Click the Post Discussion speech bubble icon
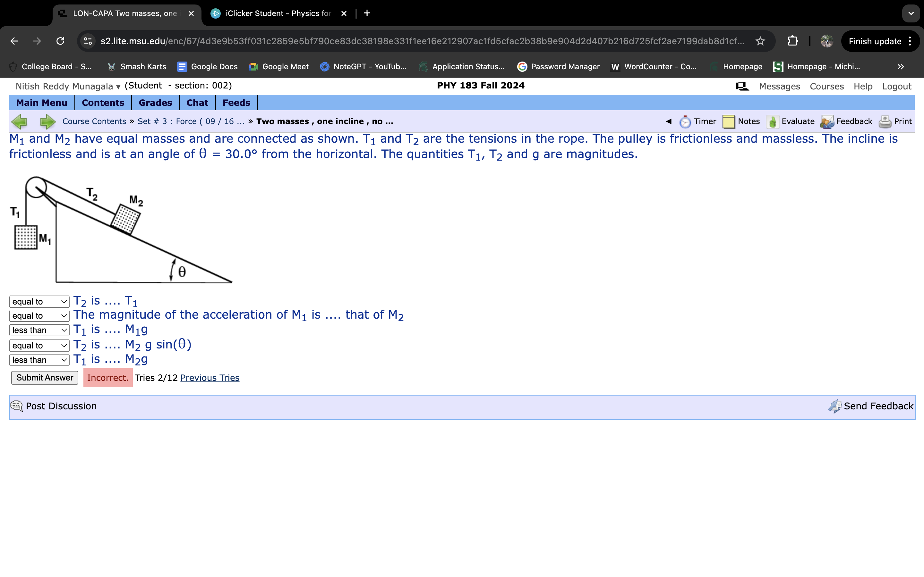Viewport: 924px width, 577px height. [16, 406]
